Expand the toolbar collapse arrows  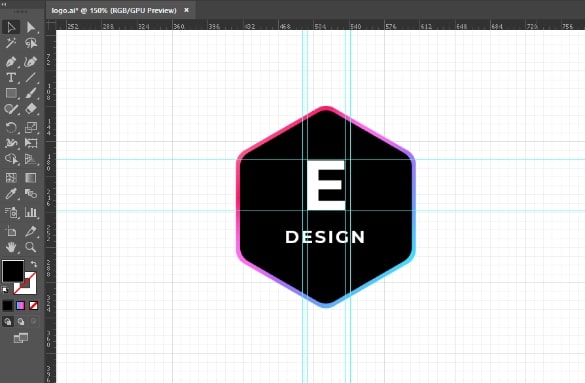pos(4,4)
